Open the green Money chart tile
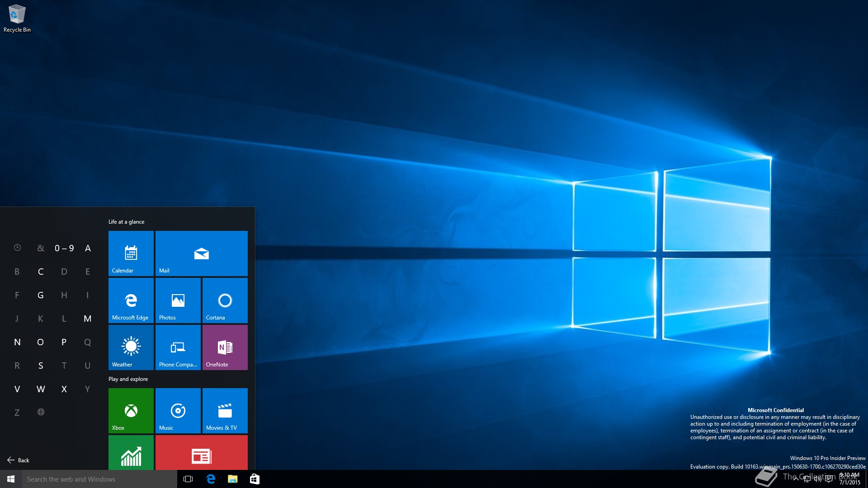Image resolution: width=868 pixels, height=488 pixels. (x=131, y=453)
